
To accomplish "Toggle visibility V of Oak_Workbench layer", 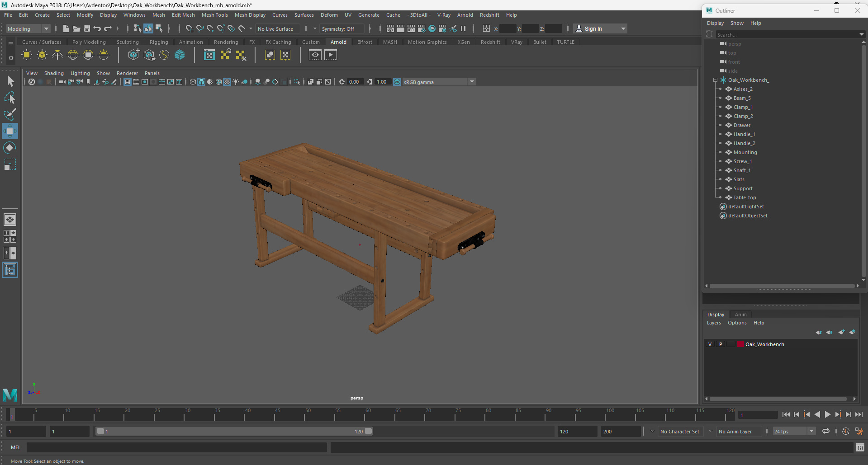I will pos(710,344).
